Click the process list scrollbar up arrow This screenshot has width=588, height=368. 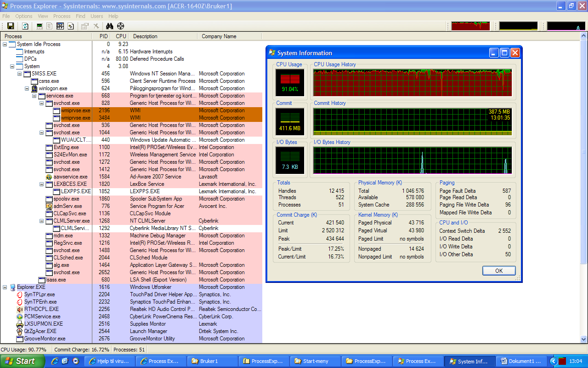(584, 36)
